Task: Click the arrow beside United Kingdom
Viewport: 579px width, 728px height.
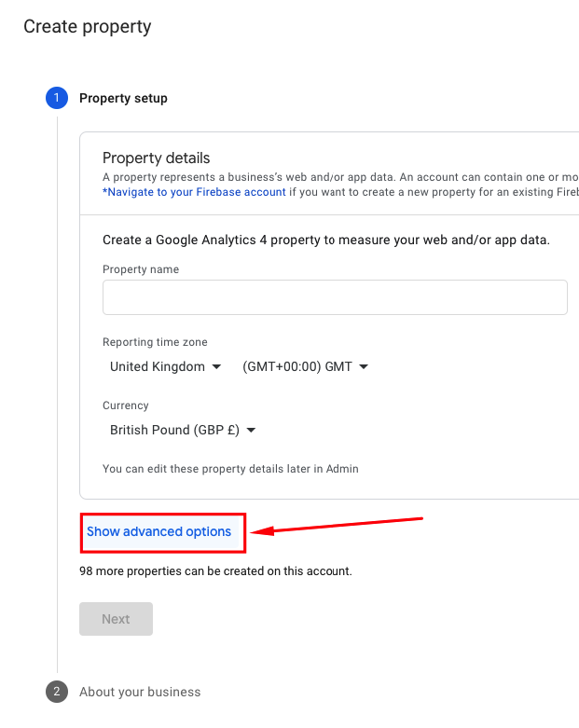Action: coord(217,367)
